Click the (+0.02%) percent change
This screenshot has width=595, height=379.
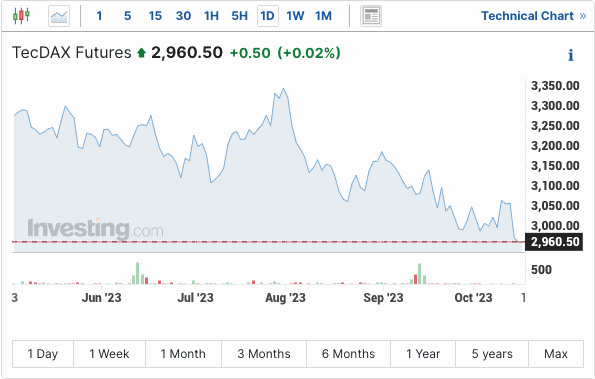tap(309, 53)
